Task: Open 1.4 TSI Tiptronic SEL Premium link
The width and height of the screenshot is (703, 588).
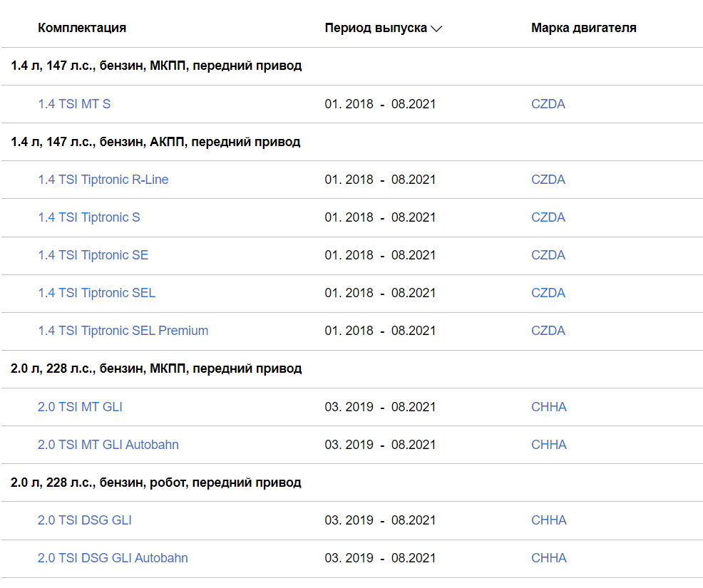Action: (x=123, y=331)
